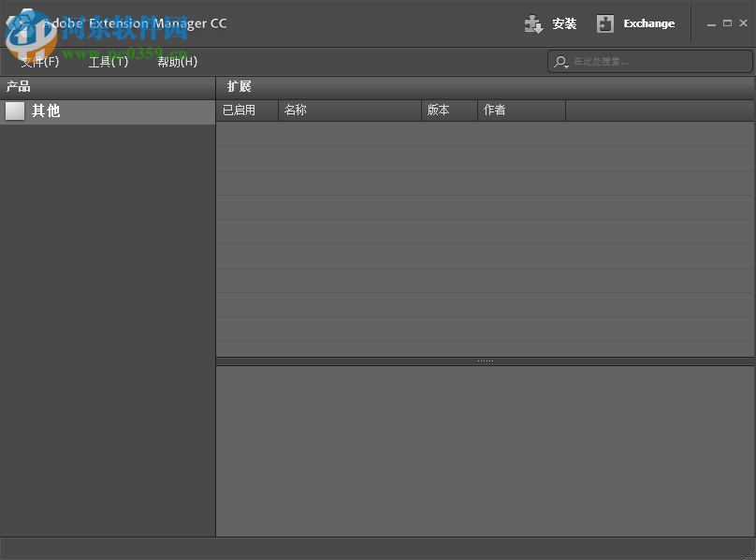Click the 作者 column header
This screenshot has height=560, width=756.
click(493, 110)
